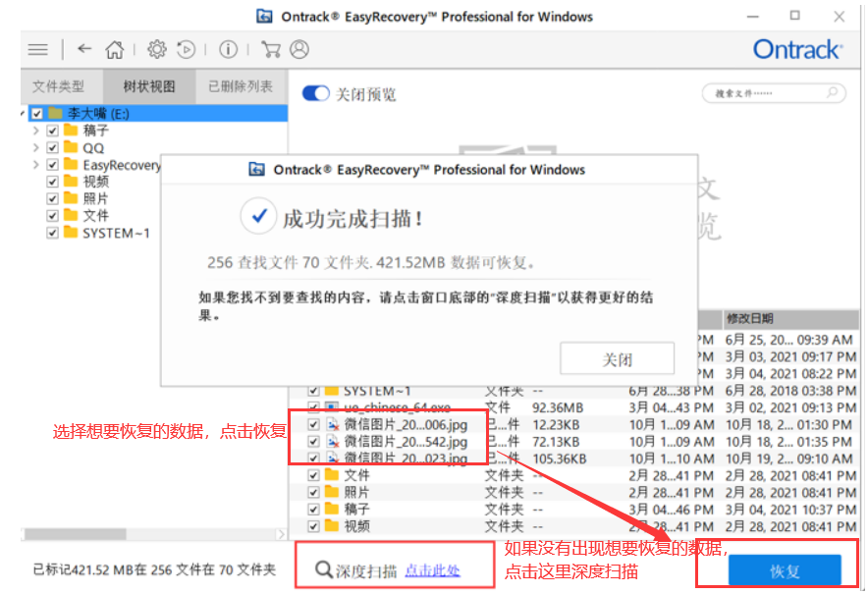
Task: Select the 视频 row in the file list
Action: [574, 526]
